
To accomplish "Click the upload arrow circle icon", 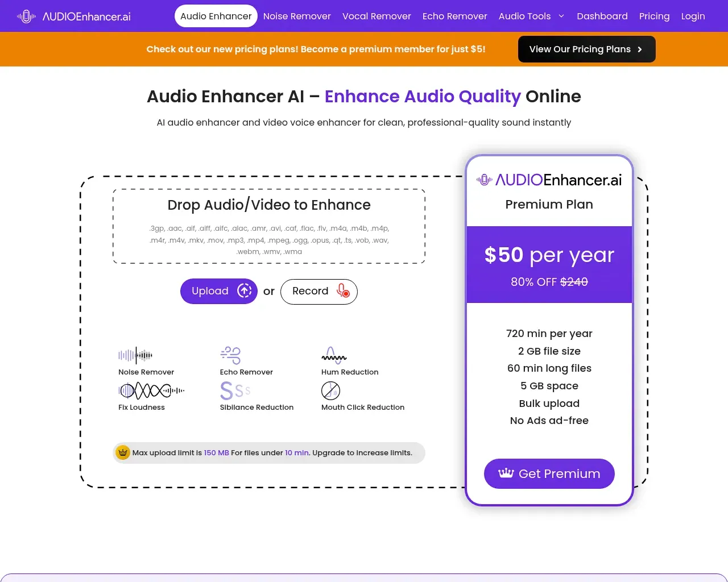I will coord(245,290).
